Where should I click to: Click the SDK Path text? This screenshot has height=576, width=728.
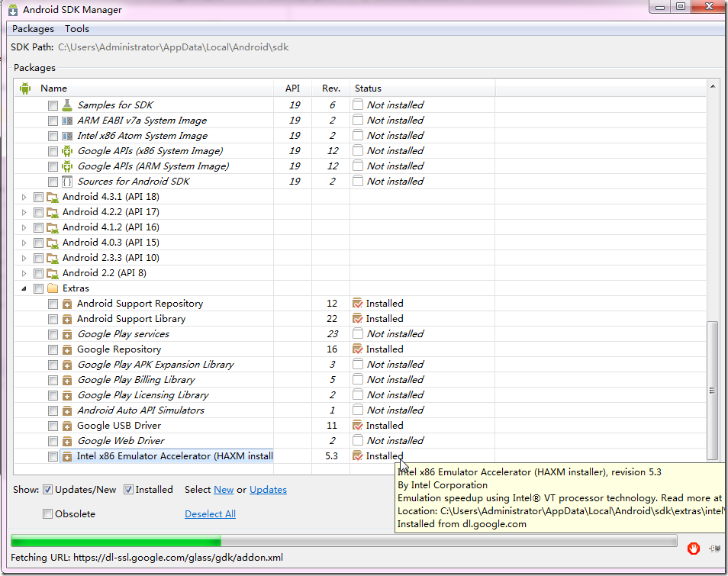[x=173, y=47]
